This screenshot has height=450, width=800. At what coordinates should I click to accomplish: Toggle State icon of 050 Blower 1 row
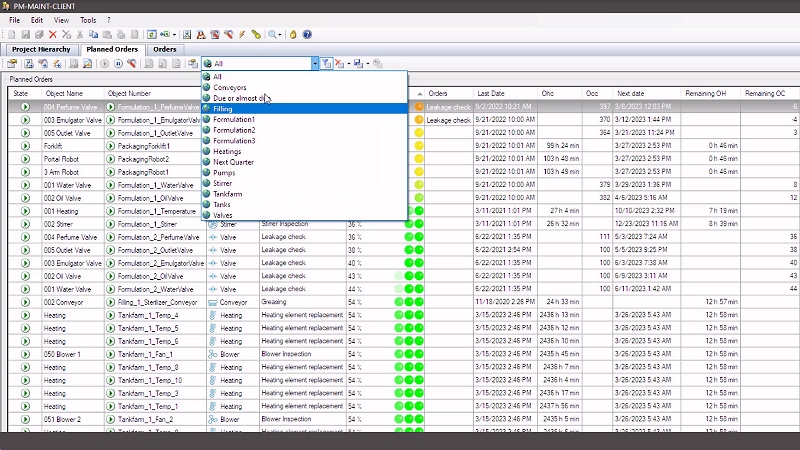25,354
